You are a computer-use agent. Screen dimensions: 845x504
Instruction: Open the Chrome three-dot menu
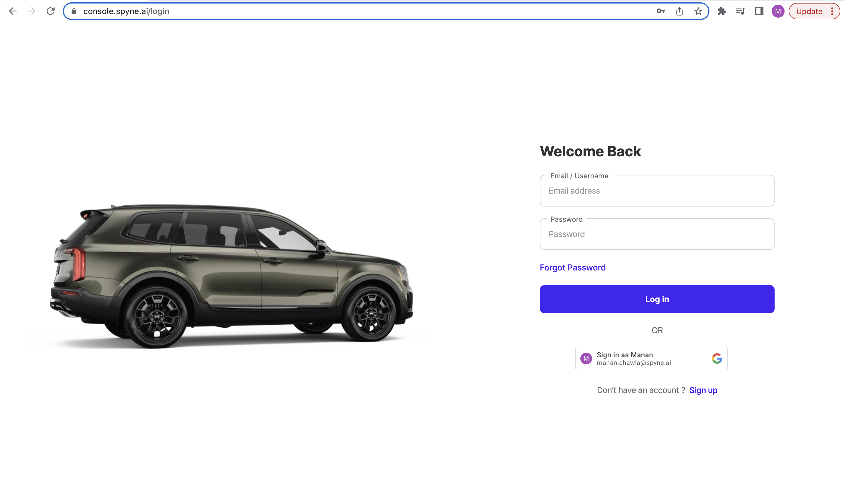pyautogui.click(x=832, y=11)
